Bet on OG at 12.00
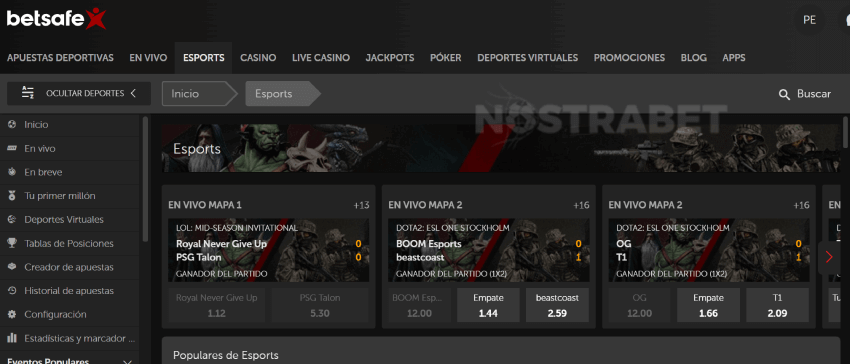Screen dimensions: 850x364 [x=639, y=305]
